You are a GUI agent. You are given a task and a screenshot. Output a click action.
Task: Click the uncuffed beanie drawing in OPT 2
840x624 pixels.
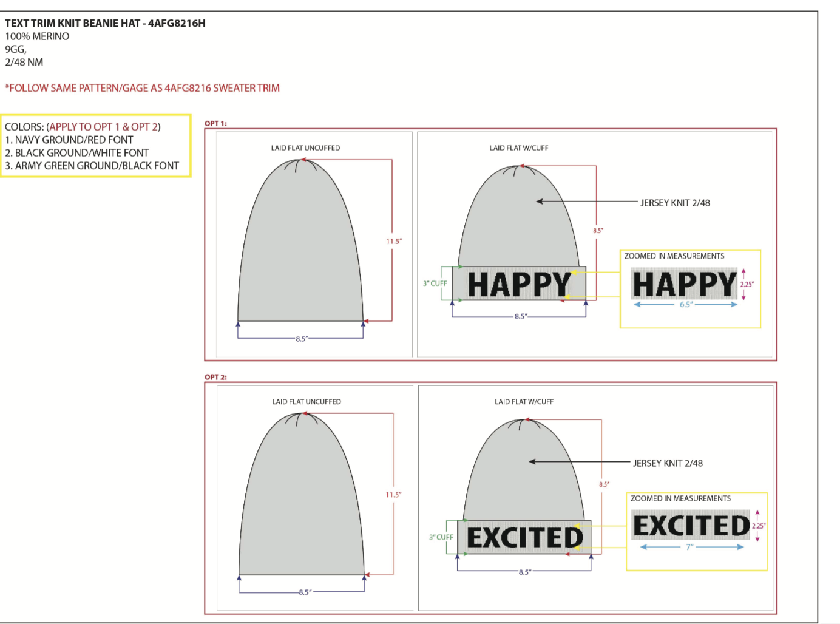coord(302,493)
